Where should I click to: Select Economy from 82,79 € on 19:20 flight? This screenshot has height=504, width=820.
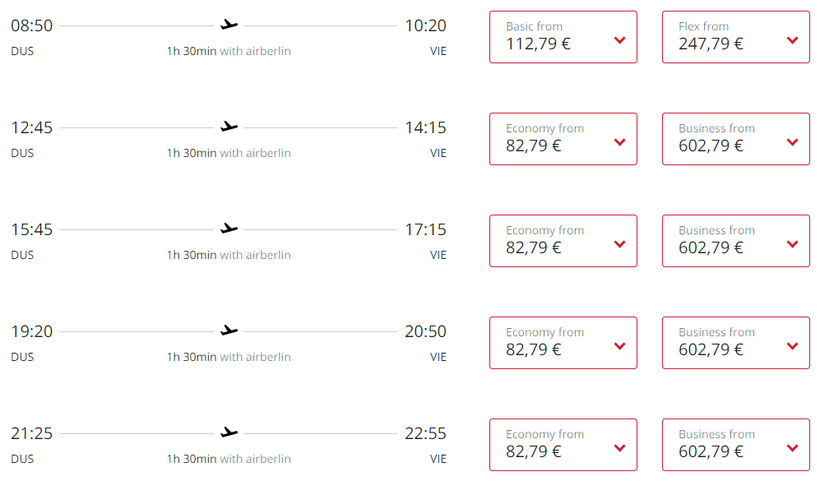[x=563, y=343]
